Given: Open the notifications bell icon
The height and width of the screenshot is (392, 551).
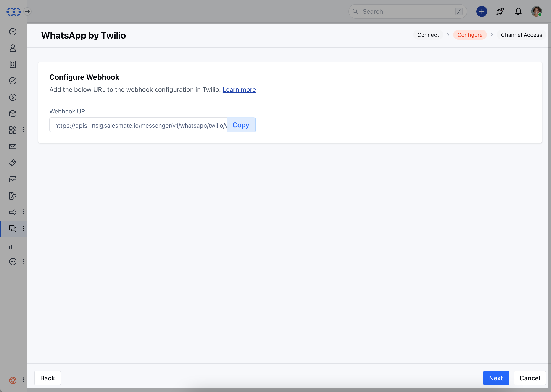Looking at the screenshot, I should [518, 11].
